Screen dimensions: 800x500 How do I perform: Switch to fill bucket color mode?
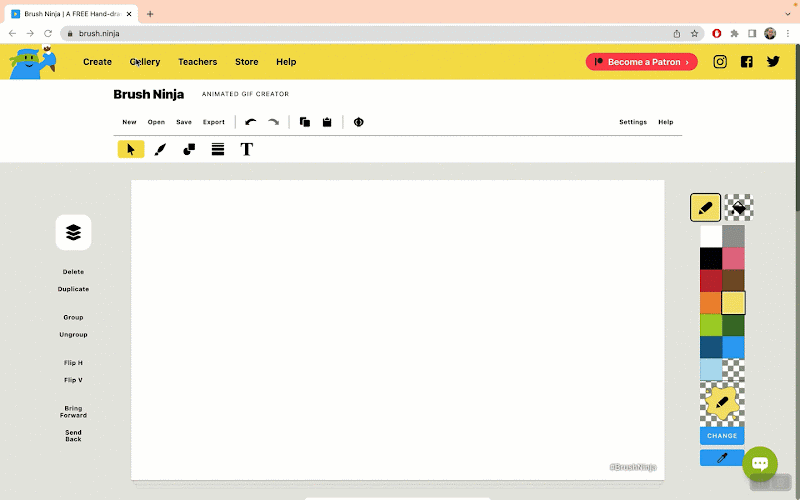[x=738, y=208]
